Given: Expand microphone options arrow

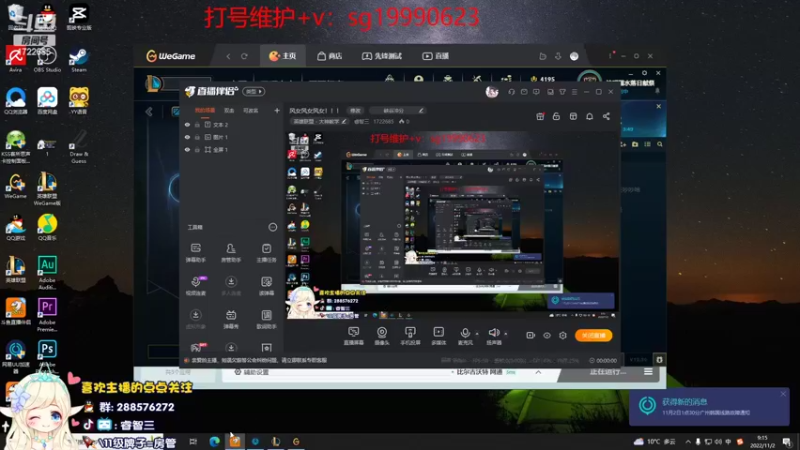Looking at the screenshot, I should (477, 334).
